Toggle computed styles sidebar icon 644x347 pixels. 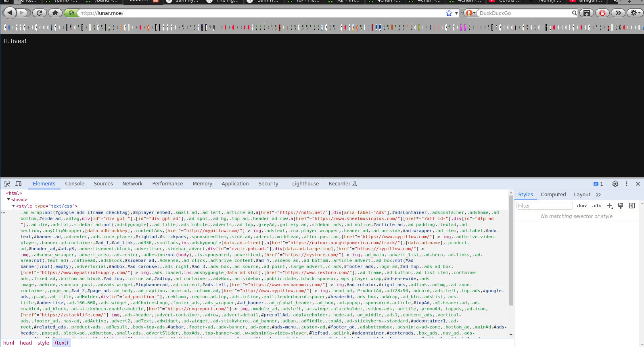pos(632,206)
